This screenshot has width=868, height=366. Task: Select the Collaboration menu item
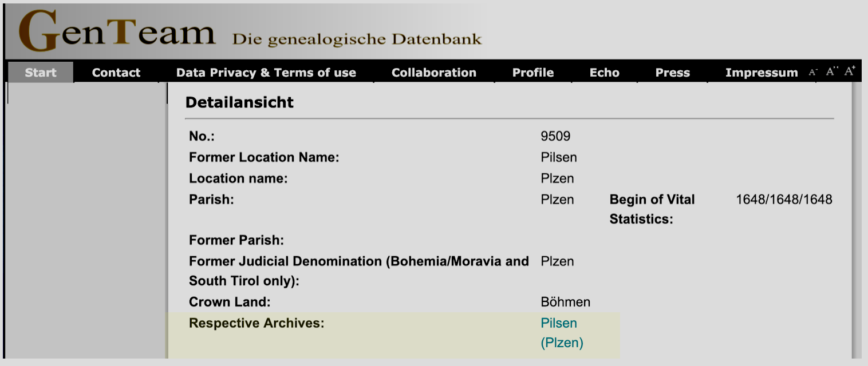point(434,73)
